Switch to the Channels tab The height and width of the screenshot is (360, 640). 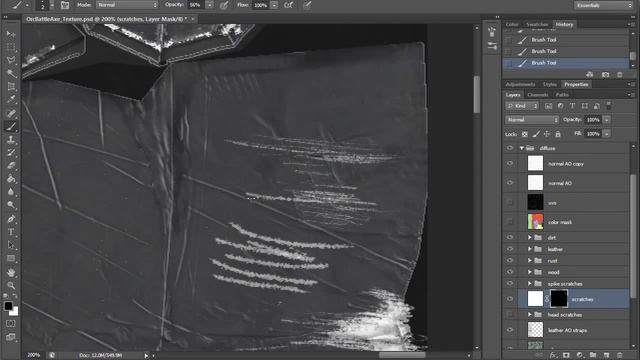click(x=538, y=95)
